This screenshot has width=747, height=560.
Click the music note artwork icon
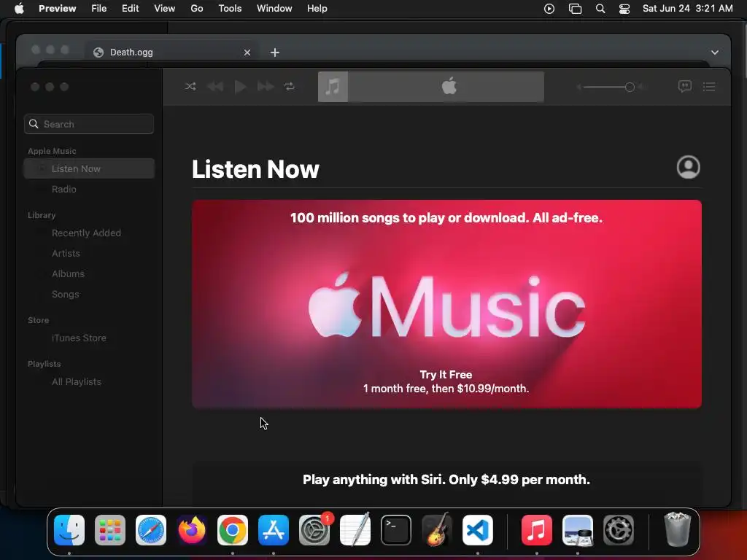[333, 87]
